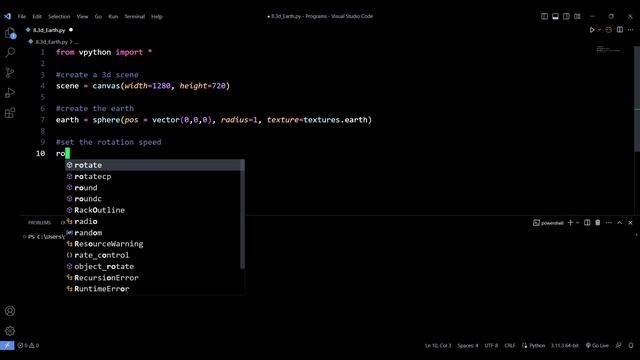Open the Go menu
The image size is (640, 360).
98,17
